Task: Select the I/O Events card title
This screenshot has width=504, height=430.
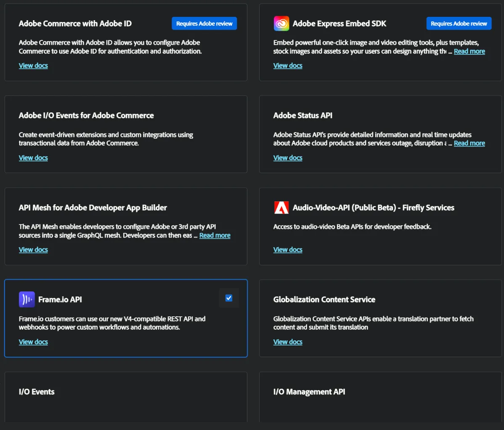Action: click(37, 392)
